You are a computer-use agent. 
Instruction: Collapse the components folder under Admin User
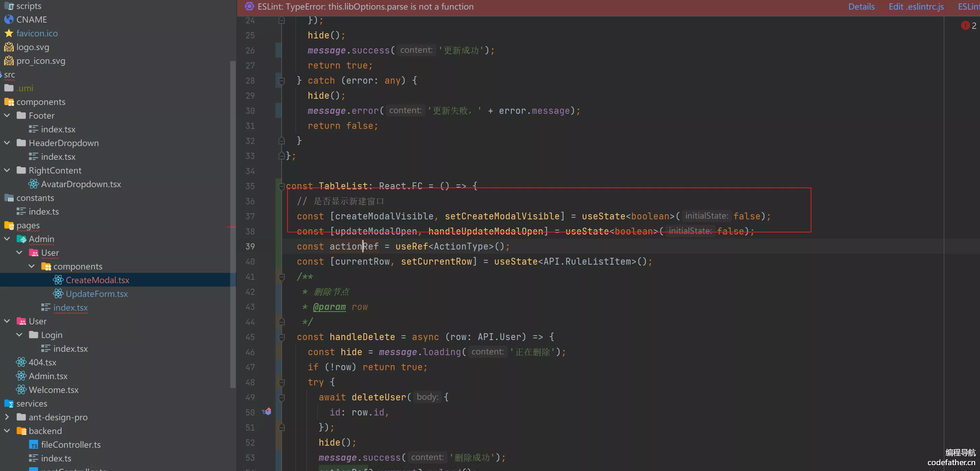click(32, 266)
